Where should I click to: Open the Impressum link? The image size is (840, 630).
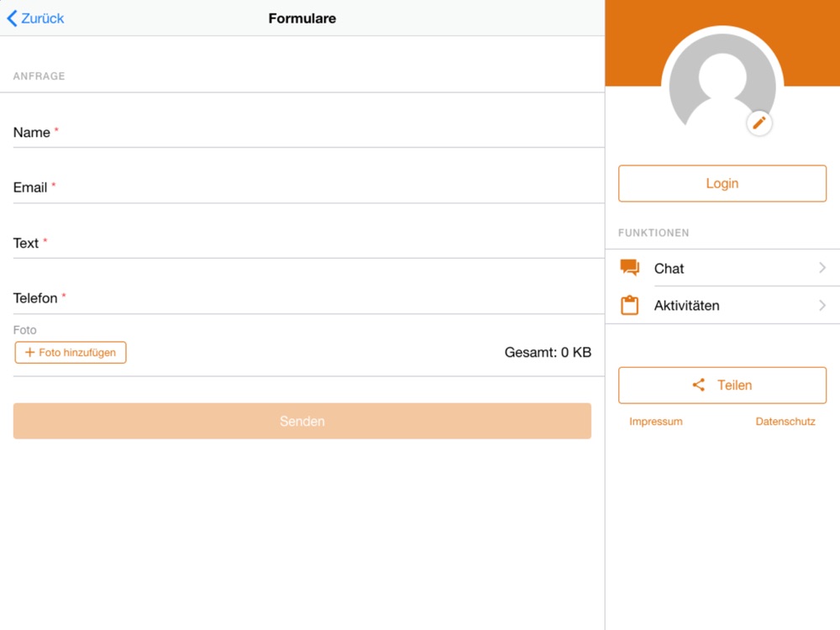[x=656, y=422]
